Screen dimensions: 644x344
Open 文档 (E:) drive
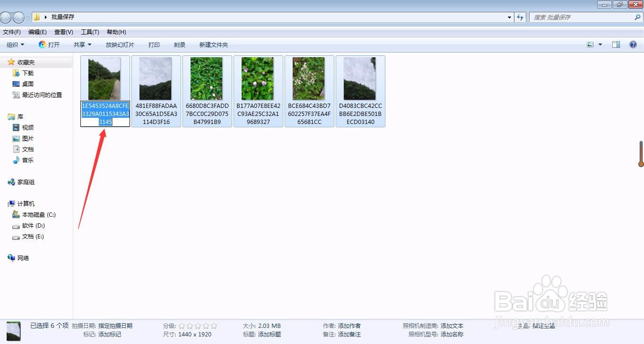tap(33, 236)
